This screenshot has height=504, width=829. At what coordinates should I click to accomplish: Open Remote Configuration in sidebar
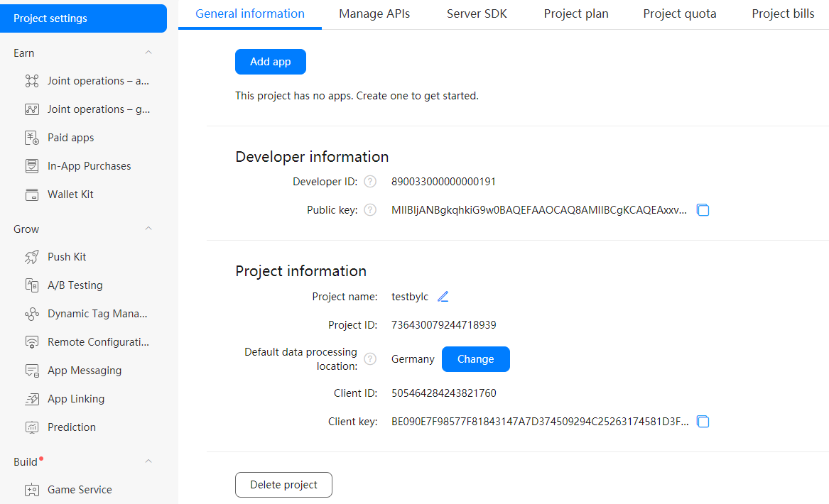[98, 342]
